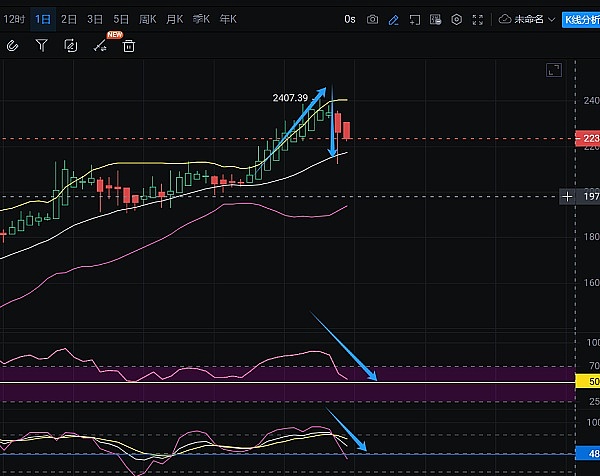
Task: Select the 周K timeframe tab
Action: pyautogui.click(x=148, y=19)
